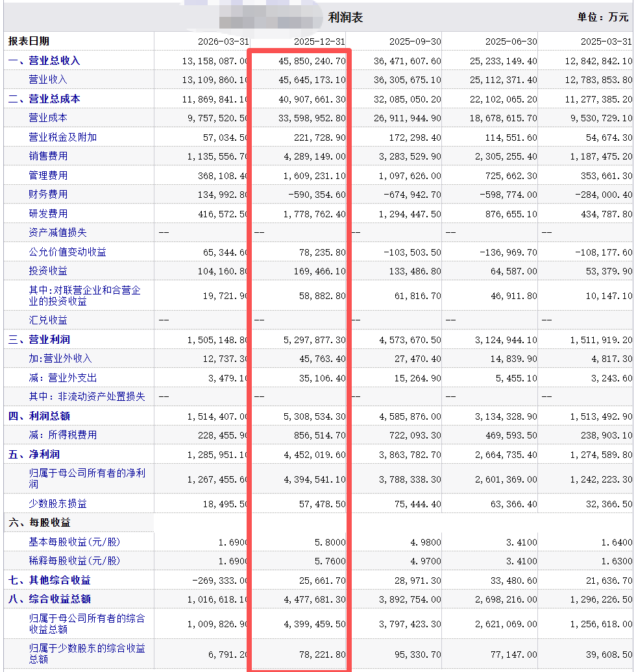Click the 2025-12-31 column header
636x672 pixels.
click(x=319, y=42)
